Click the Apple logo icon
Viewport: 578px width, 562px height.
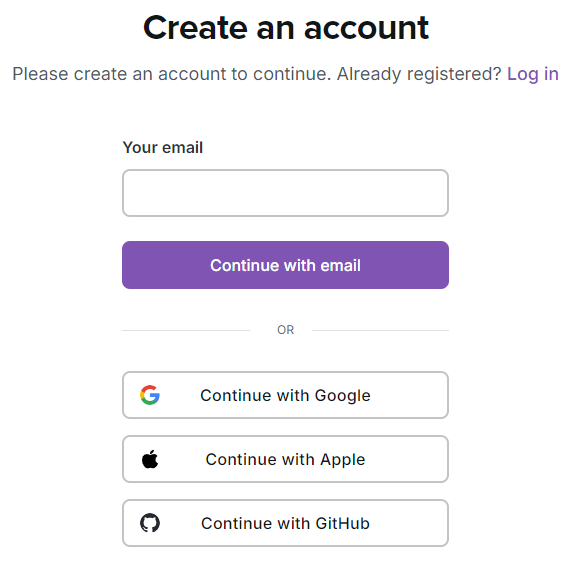point(150,459)
